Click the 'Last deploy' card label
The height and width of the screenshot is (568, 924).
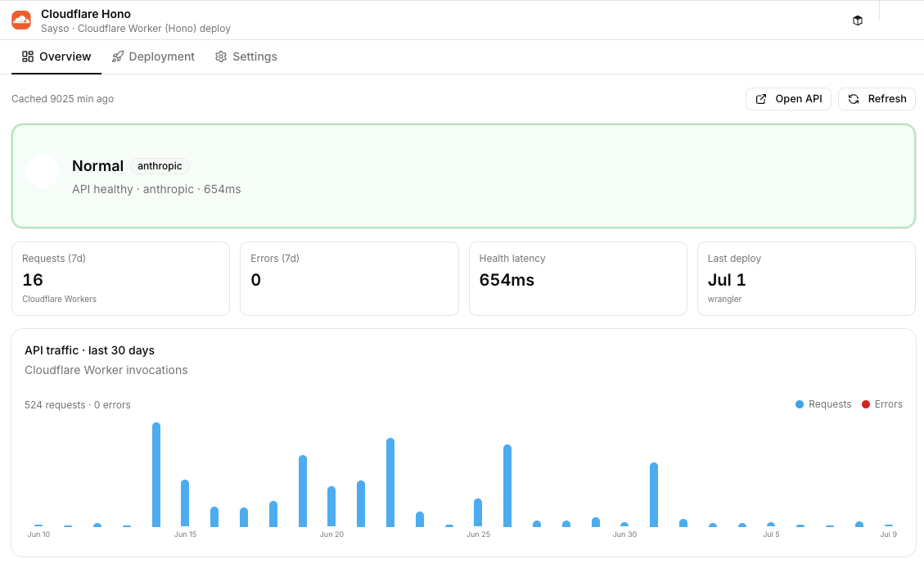734,259
